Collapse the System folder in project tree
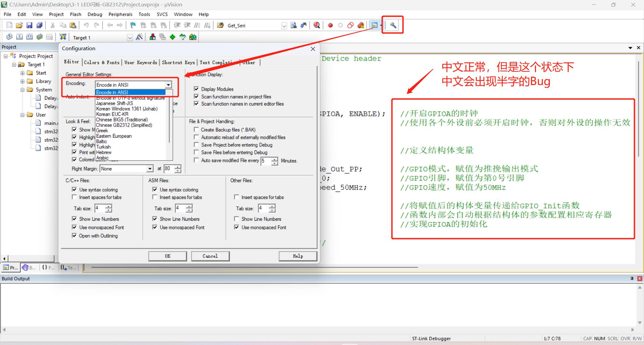Viewport: 644px width, 345px height. tap(22, 90)
